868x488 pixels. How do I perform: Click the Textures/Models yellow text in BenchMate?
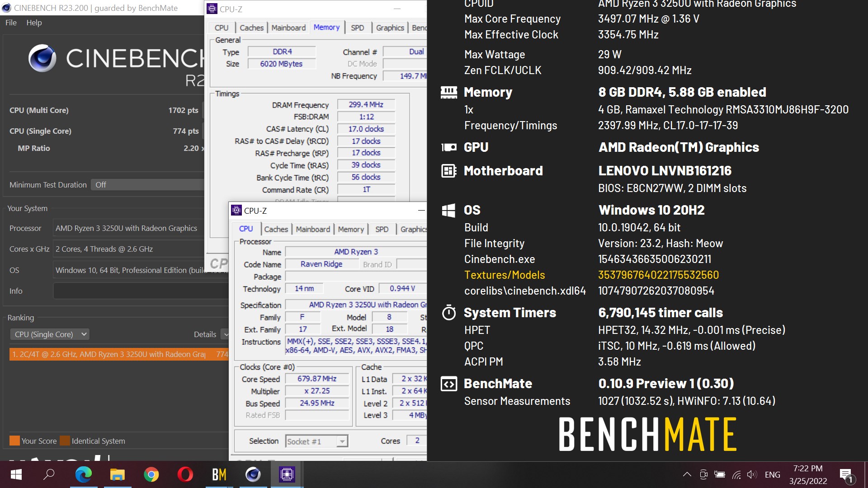click(505, 275)
